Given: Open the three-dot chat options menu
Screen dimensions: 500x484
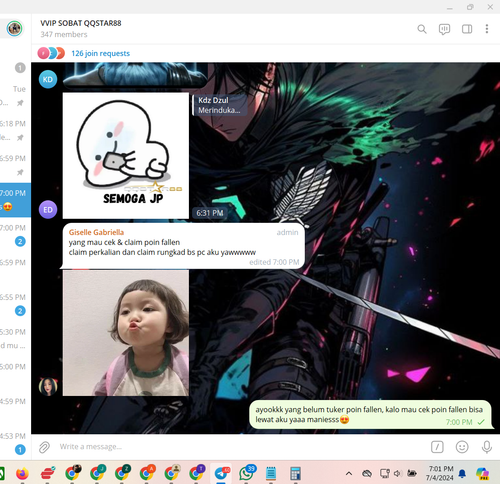Looking at the screenshot, I should (x=487, y=29).
